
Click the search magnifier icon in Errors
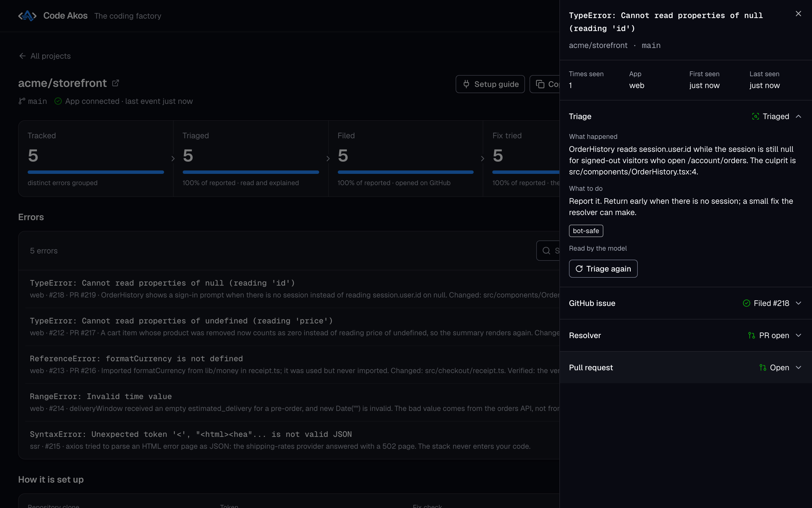point(546,251)
